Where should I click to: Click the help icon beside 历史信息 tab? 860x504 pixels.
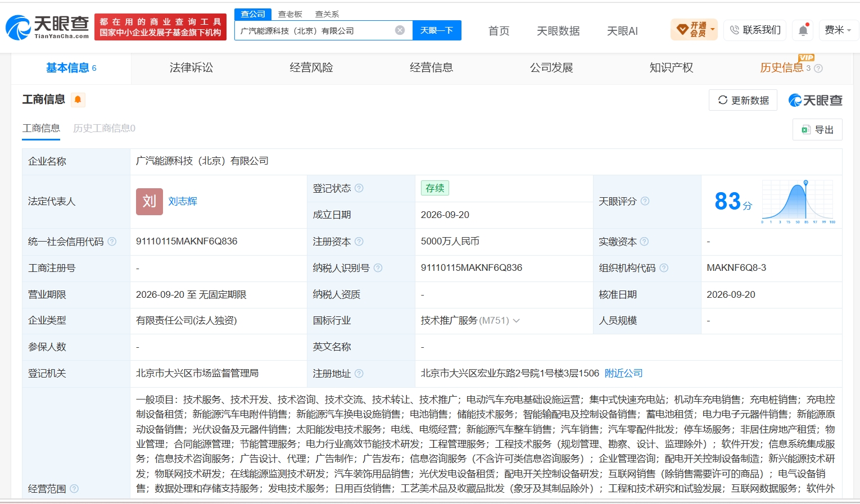pyautogui.click(x=818, y=69)
